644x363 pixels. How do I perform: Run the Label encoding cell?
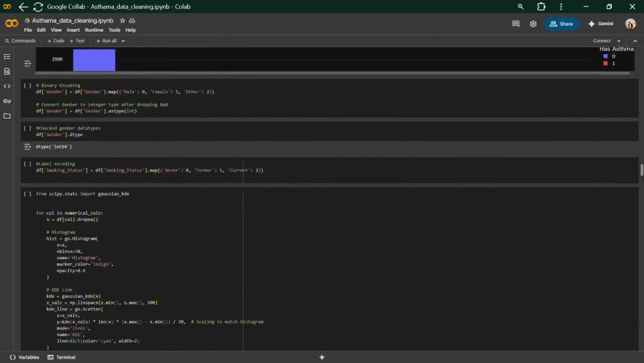click(x=28, y=164)
